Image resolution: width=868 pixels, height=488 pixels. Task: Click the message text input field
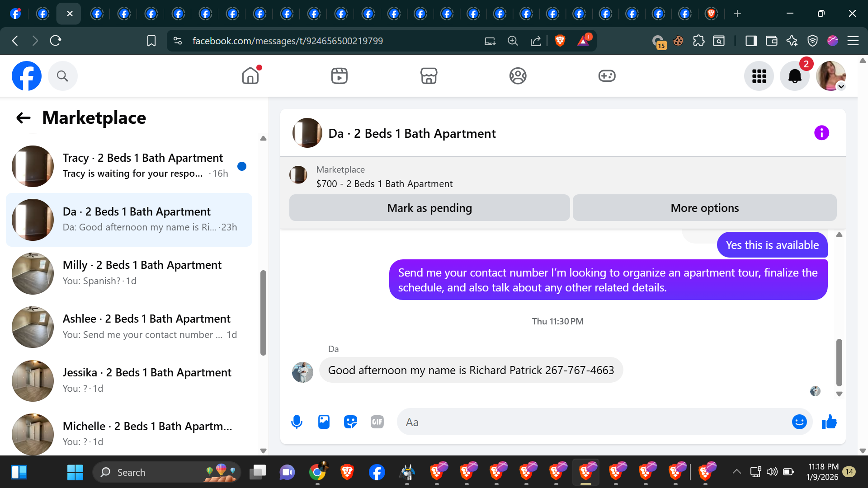click(592, 422)
